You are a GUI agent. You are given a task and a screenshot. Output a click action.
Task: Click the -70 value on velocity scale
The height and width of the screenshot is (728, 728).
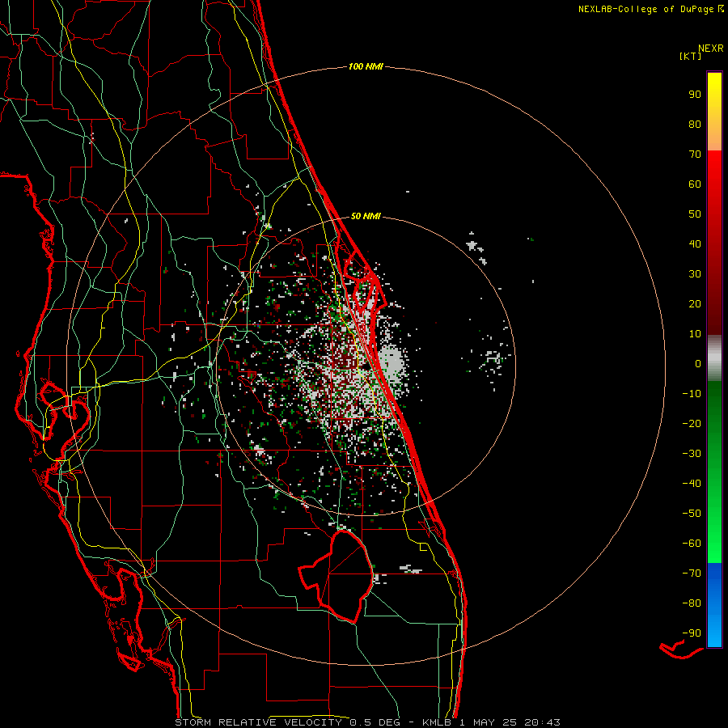click(x=692, y=574)
